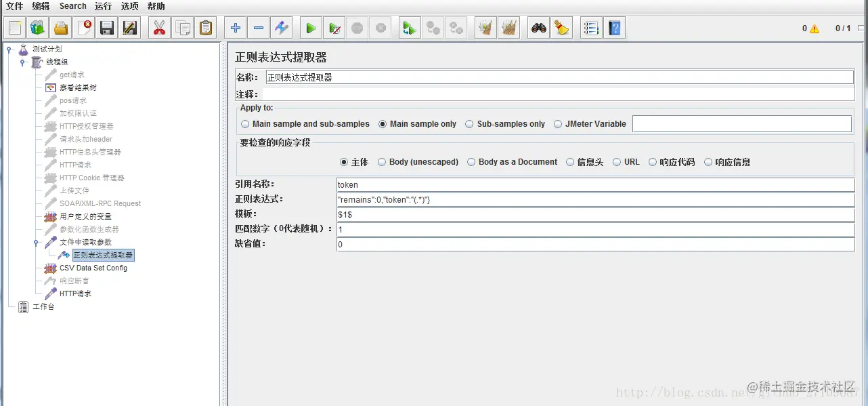This screenshot has height=406, width=868.
Task: Click the 名称 name input field
Action: [559, 77]
